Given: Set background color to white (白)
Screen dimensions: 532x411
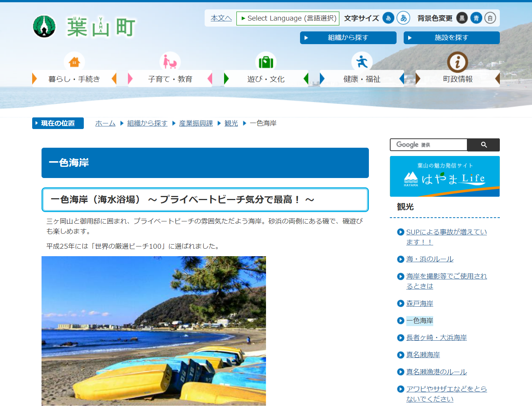Looking at the screenshot, I should [490, 18].
